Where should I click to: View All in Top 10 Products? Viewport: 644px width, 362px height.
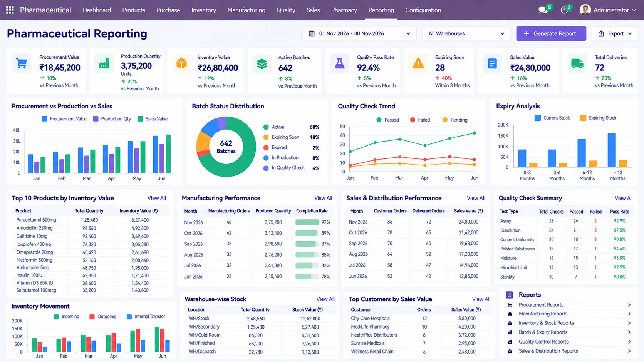pos(157,198)
